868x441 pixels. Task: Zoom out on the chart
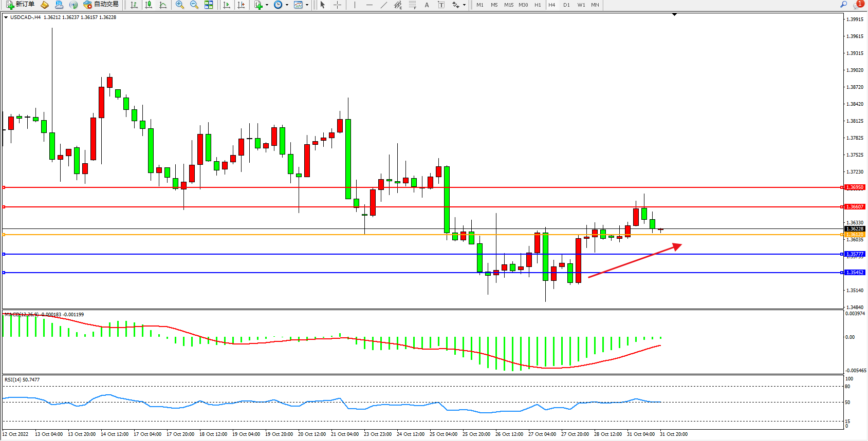point(194,5)
